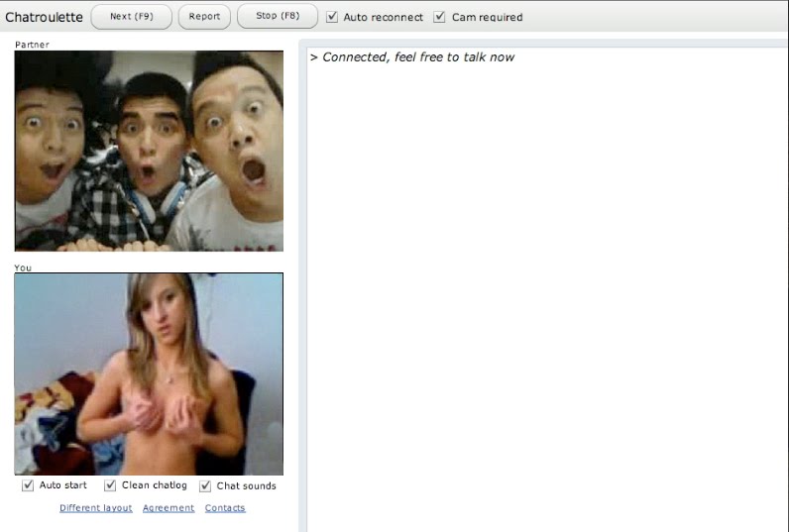Click the You label
This screenshot has width=789, height=532.
coord(23,268)
